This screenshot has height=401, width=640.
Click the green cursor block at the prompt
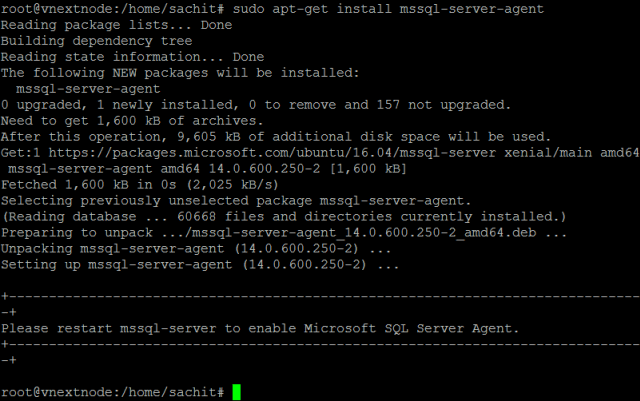236,391
